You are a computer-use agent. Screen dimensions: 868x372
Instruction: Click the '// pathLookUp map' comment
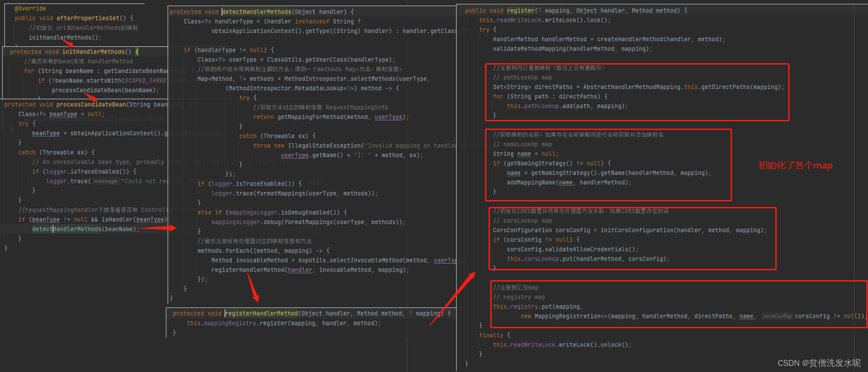click(x=522, y=78)
